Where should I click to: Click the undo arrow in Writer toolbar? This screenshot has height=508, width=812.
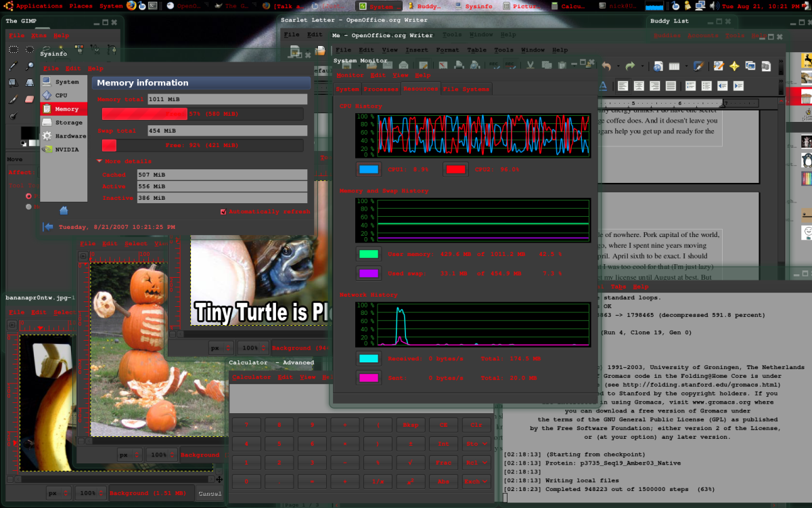[607, 66]
